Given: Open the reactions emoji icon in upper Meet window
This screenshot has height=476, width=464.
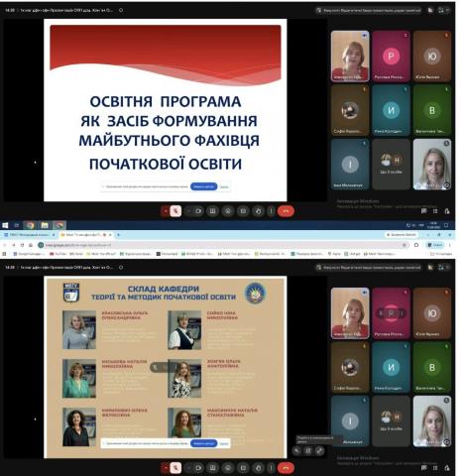Looking at the screenshot, I should pyautogui.click(x=228, y=211).
